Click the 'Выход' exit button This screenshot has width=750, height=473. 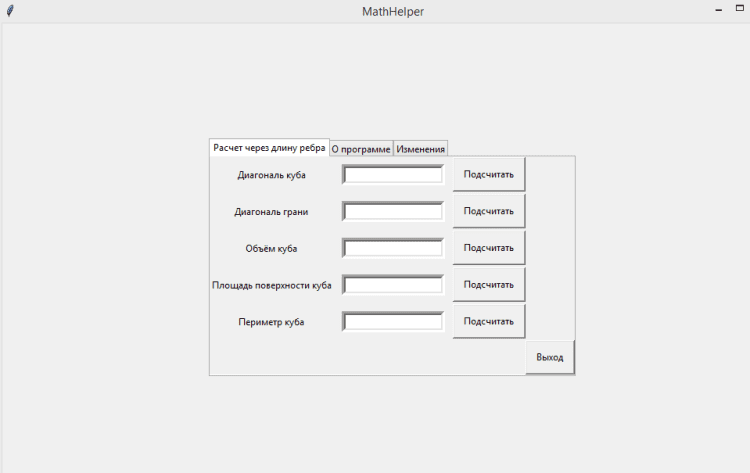(550, 357)
